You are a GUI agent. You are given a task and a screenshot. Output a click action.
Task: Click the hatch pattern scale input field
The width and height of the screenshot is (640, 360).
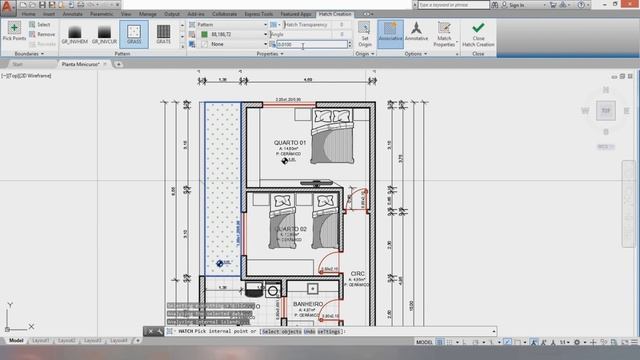coord(312,44)
